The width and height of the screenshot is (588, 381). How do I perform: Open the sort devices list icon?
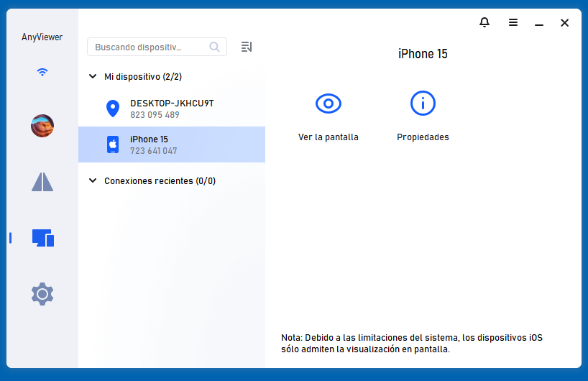[x=247, y=47]
